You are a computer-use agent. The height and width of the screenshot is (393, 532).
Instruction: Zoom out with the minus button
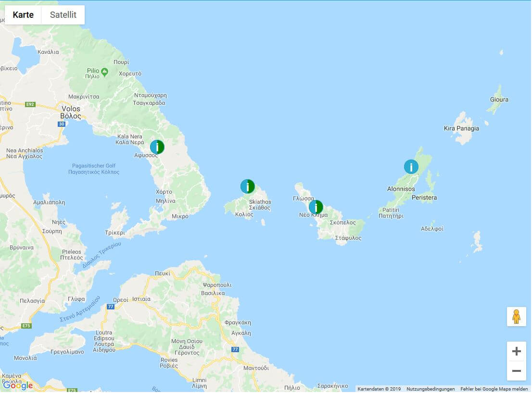point(517,371)
